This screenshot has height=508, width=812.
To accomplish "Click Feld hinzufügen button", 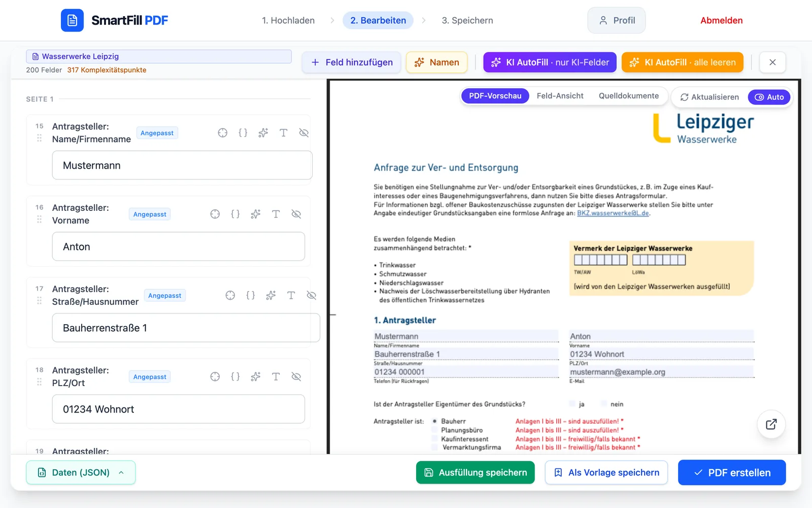I will click(352, 62).
